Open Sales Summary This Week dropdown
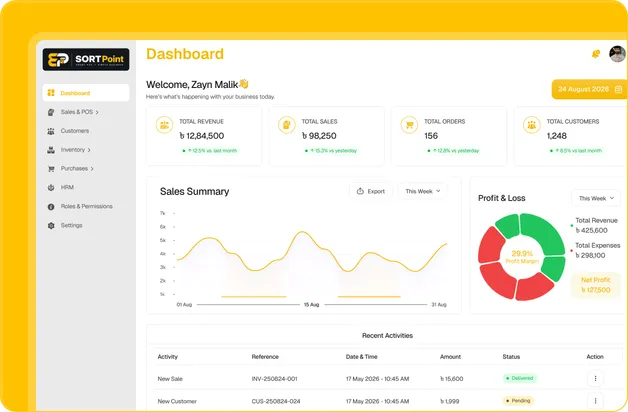 (423, 191)
